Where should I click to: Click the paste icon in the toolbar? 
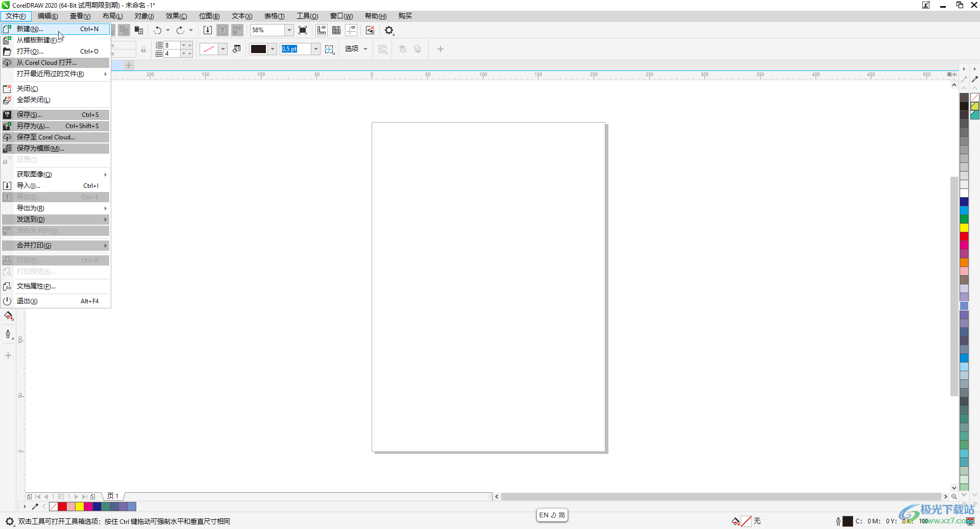(x=139, y=30)
